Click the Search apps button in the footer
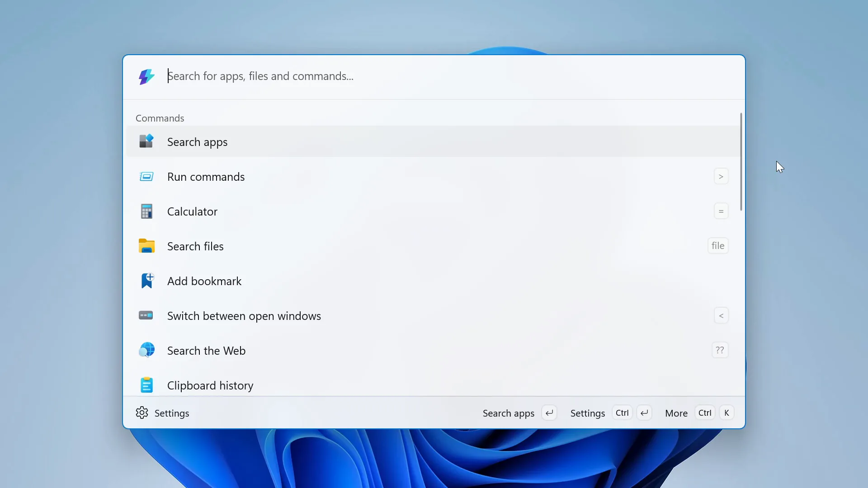868x488 pixels. pos(519,413)
